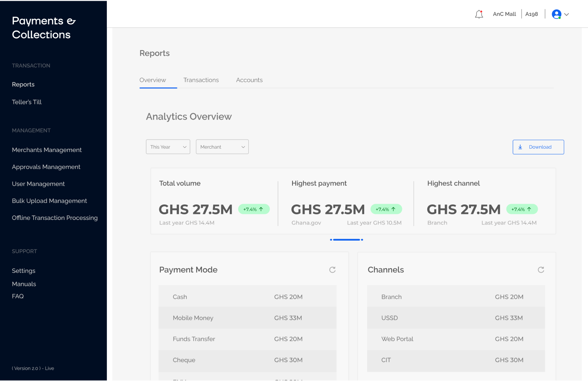
Task: Switch to the Accounts tab
Action: 249,80
